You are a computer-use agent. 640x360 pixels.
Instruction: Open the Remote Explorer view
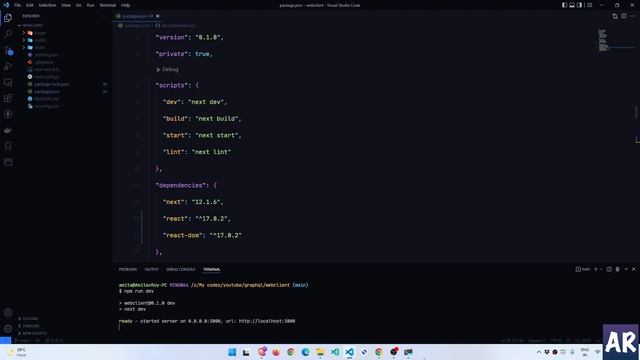click(8, 82)
